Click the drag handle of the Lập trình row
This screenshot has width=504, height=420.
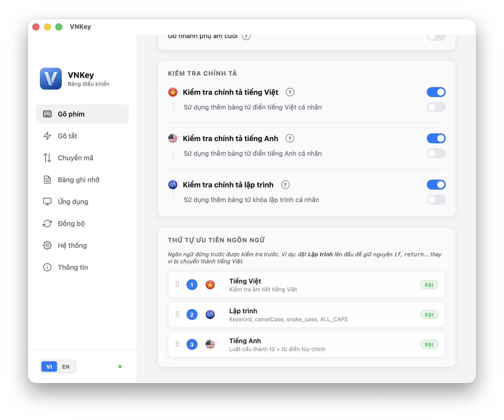point(177,314)
